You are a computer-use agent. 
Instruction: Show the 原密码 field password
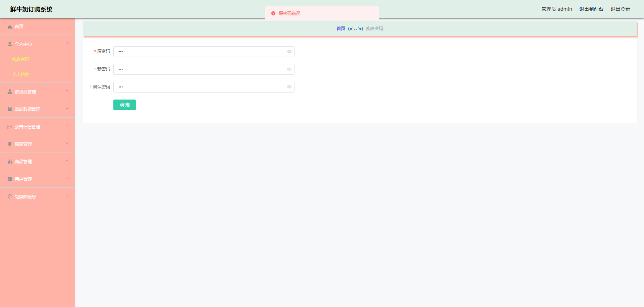click(x=289, y=51)
